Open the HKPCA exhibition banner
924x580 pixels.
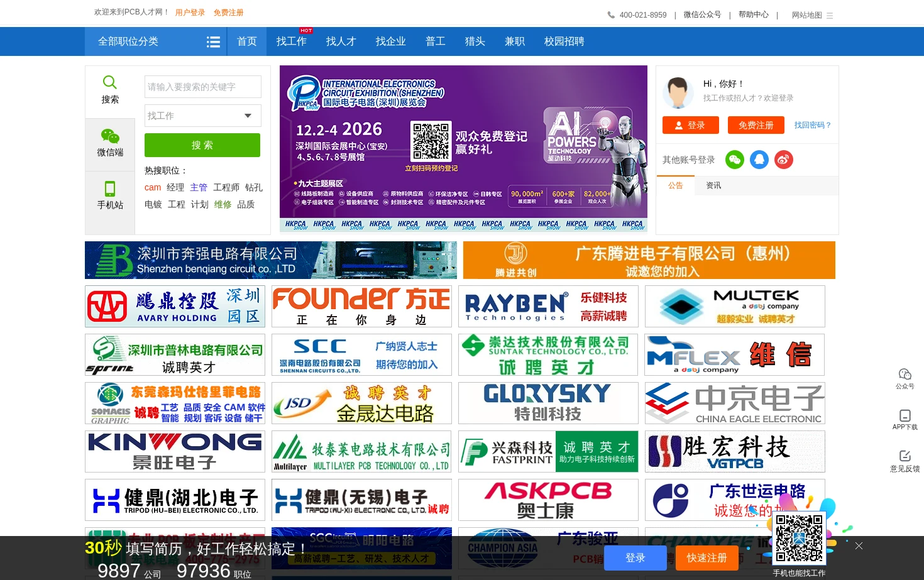coord(463,149)
